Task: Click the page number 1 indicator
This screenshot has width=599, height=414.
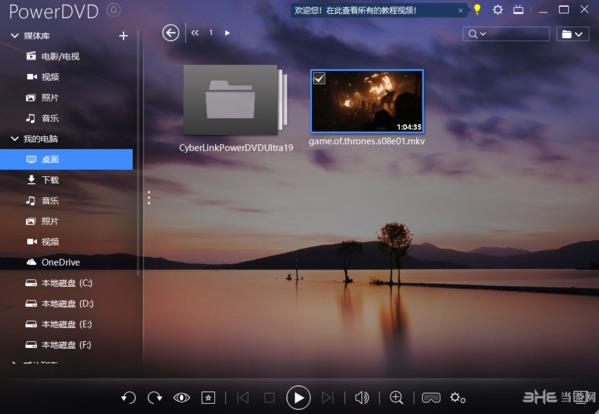Action: point(211,33)
